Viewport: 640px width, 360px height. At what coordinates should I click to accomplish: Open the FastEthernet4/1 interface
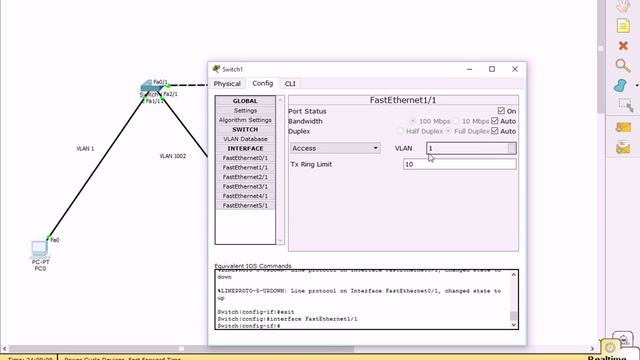click(x=245, y=196)
